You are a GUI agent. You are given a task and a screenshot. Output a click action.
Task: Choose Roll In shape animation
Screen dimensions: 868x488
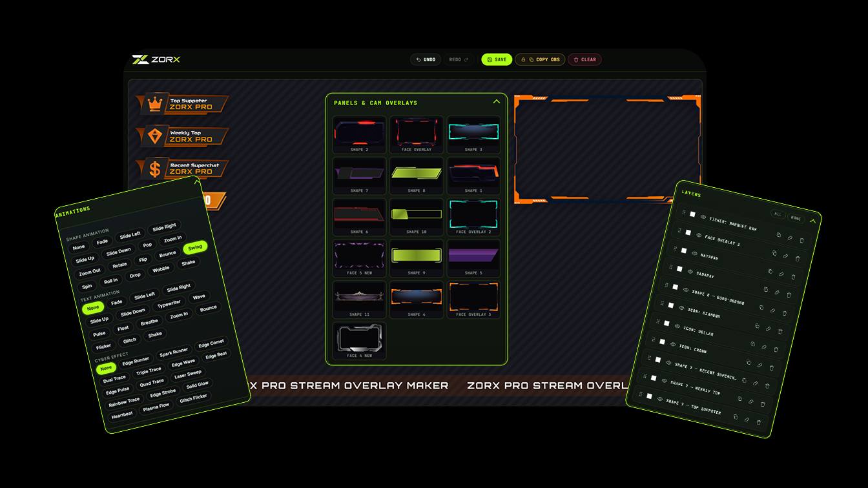pyautogui.click(x=110, y=281)
